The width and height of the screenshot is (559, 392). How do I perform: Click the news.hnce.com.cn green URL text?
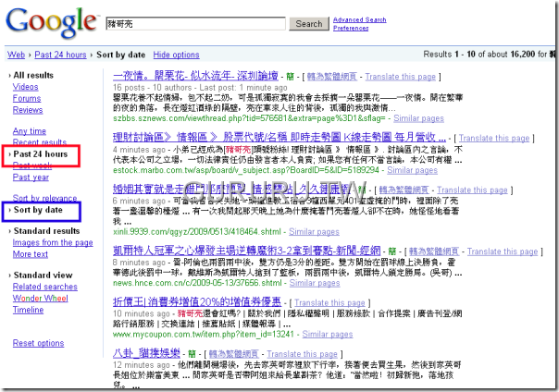tap(197, 283)
